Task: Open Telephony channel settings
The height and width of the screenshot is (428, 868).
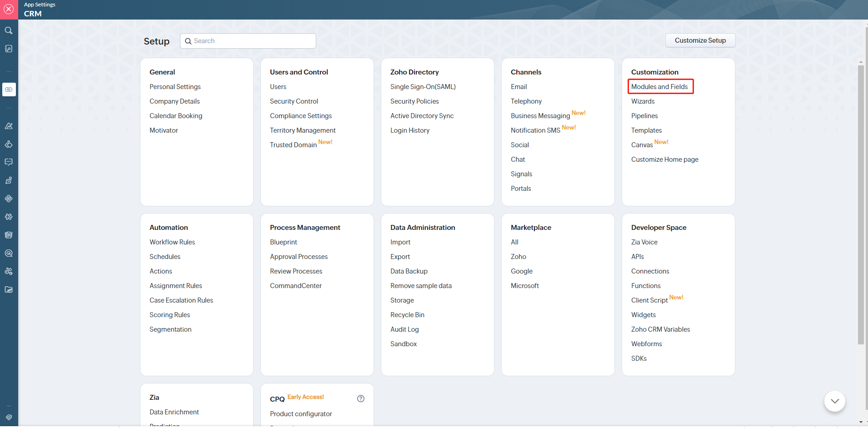Action: [526, 101]
